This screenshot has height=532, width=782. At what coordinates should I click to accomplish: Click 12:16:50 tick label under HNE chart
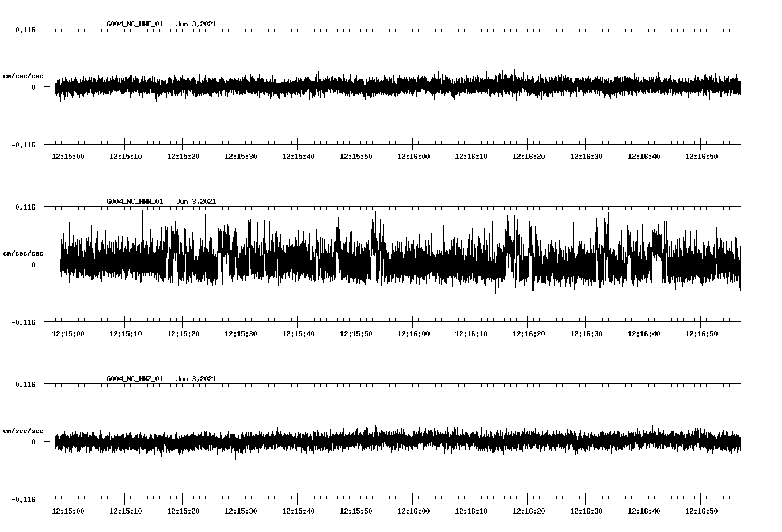point(701,156)
